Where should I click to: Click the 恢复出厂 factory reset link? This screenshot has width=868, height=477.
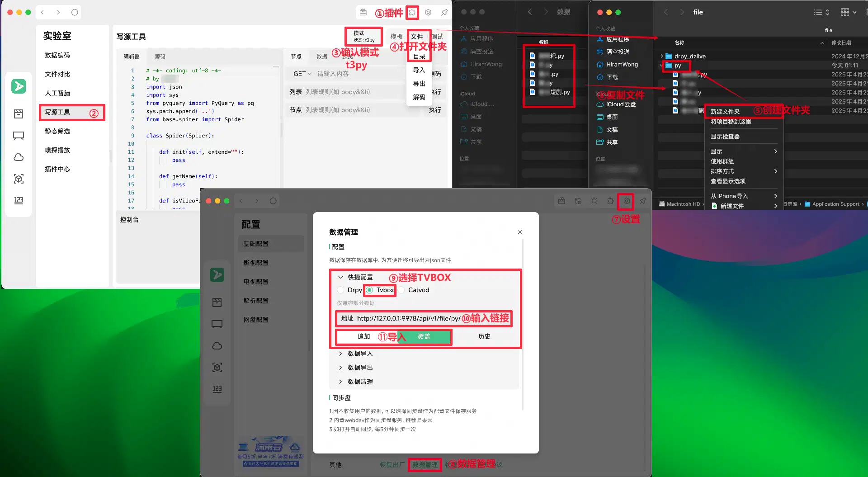[392, 464]
